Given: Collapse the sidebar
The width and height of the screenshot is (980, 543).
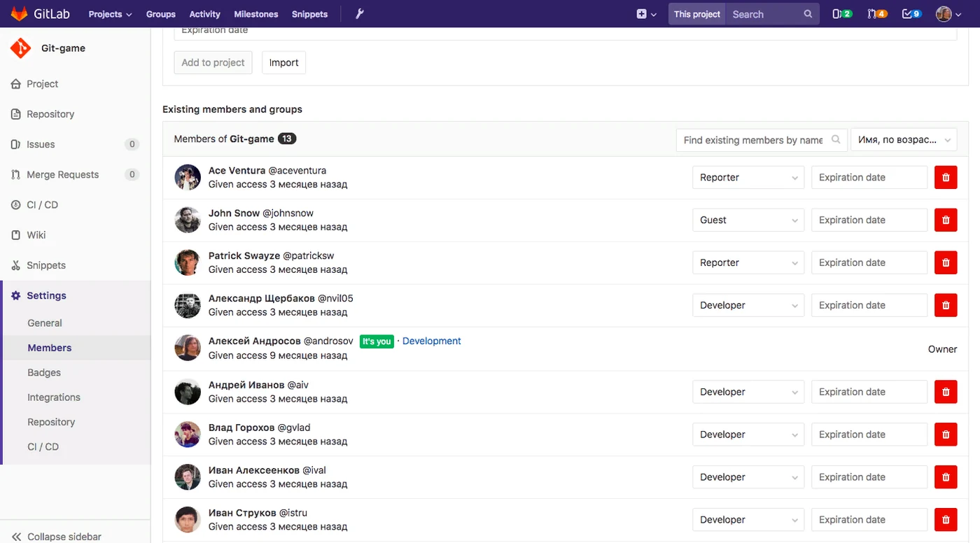Looking at the screenshot, I should 56,537.
